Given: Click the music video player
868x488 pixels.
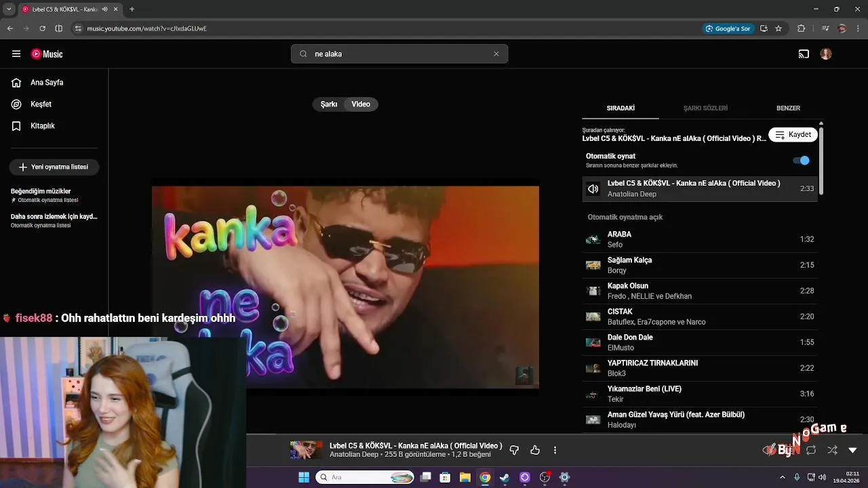Looking at the screenshot, I should click(x=345, y=287).
